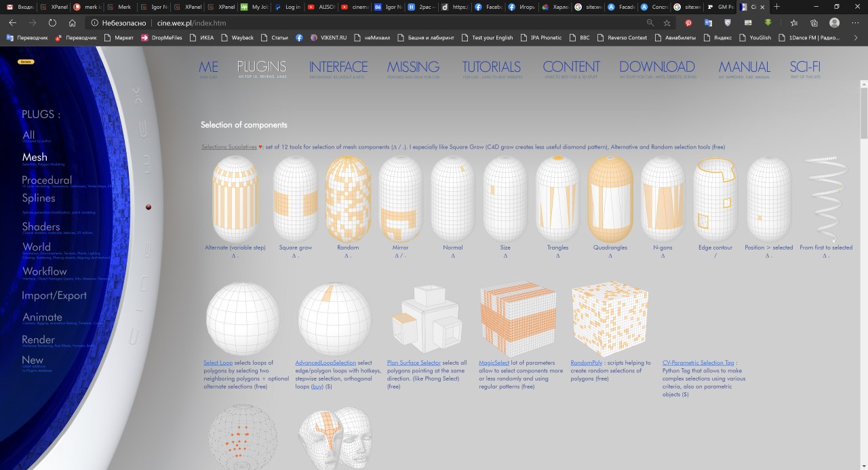
Task: Open the CONTENT top navigation section
Action: tap(572, 67)
